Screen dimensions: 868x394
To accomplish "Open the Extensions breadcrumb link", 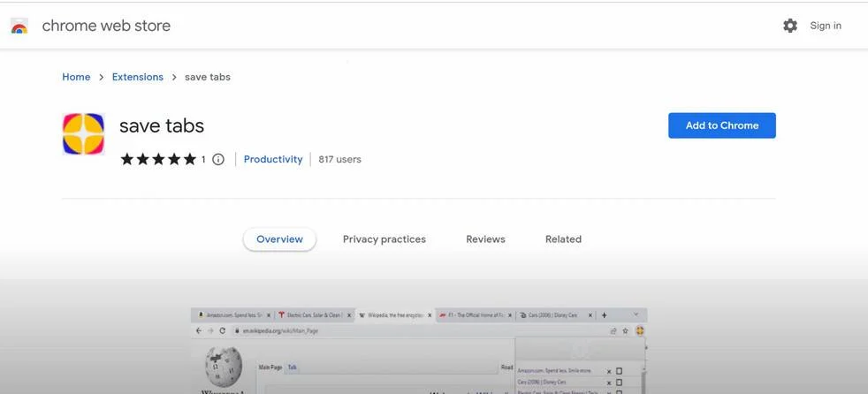I will (x=137, y=77).
